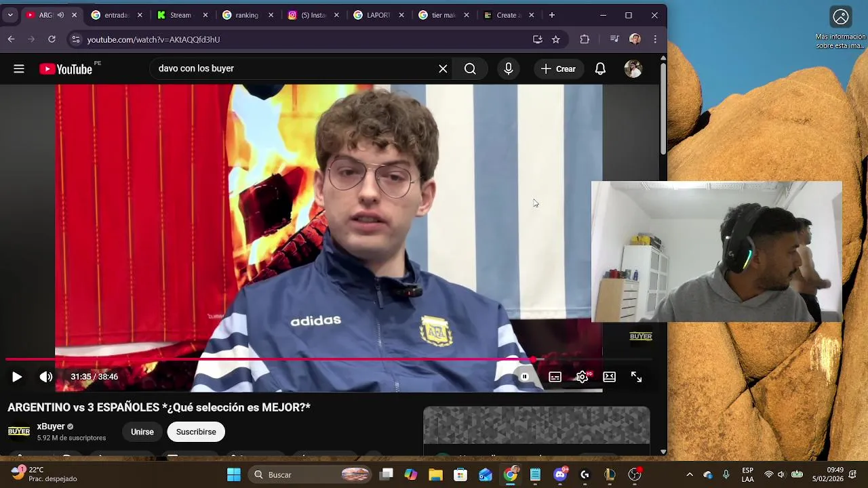Open Discord from taskbar
Viewport: 868px width, 488px height.
coord(560,474)
